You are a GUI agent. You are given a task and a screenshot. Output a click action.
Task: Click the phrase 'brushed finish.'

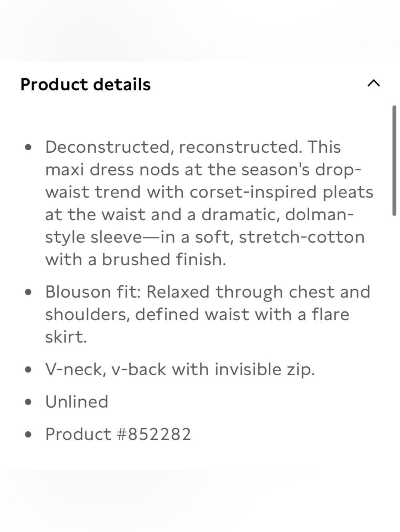pyautogui.click(x=164, y=259)
